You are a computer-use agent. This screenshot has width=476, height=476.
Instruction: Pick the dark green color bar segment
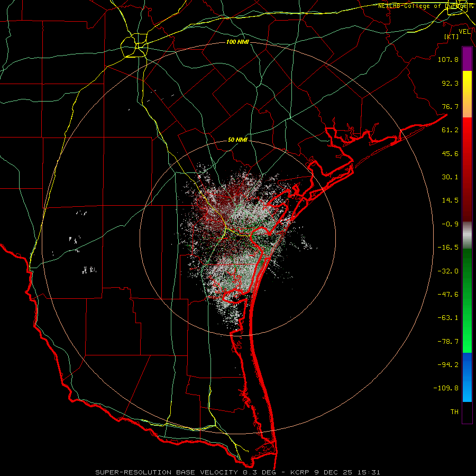point(467,273)
